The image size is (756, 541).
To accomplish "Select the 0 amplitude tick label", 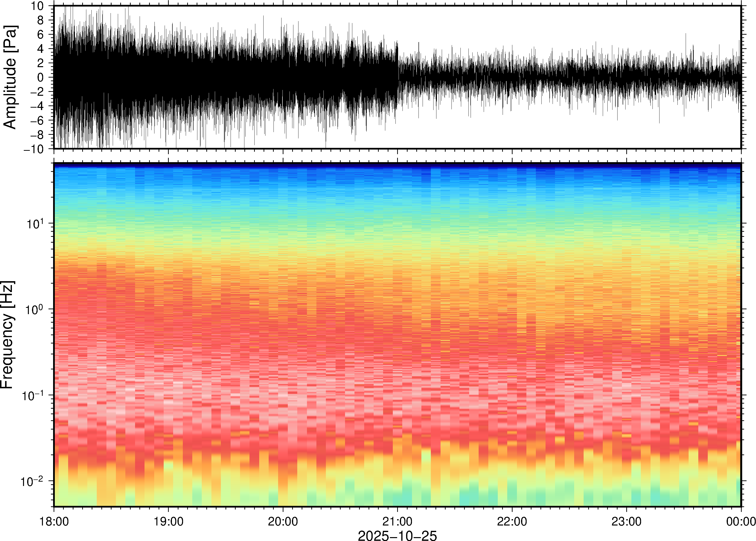I will [x=41, y=77].
